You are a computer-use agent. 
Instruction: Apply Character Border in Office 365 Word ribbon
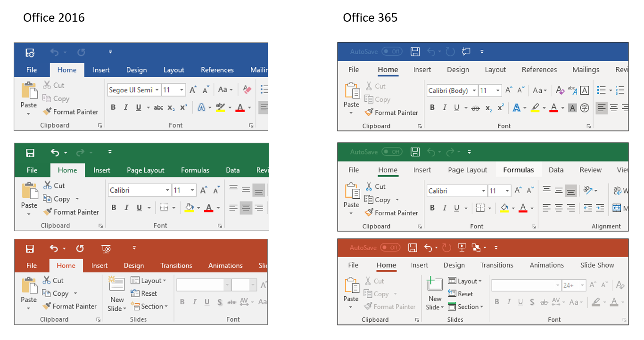pos(585,90)
